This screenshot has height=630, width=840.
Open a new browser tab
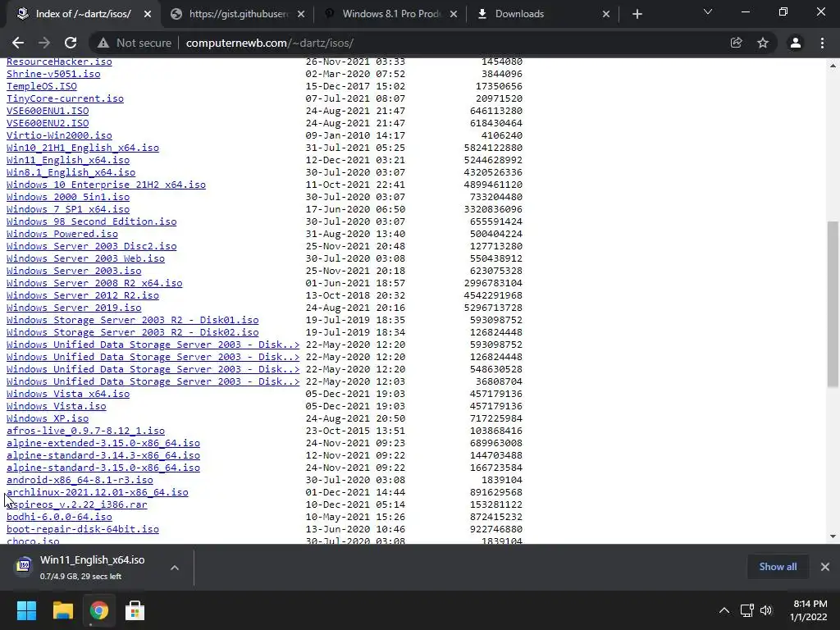point(637,14)
